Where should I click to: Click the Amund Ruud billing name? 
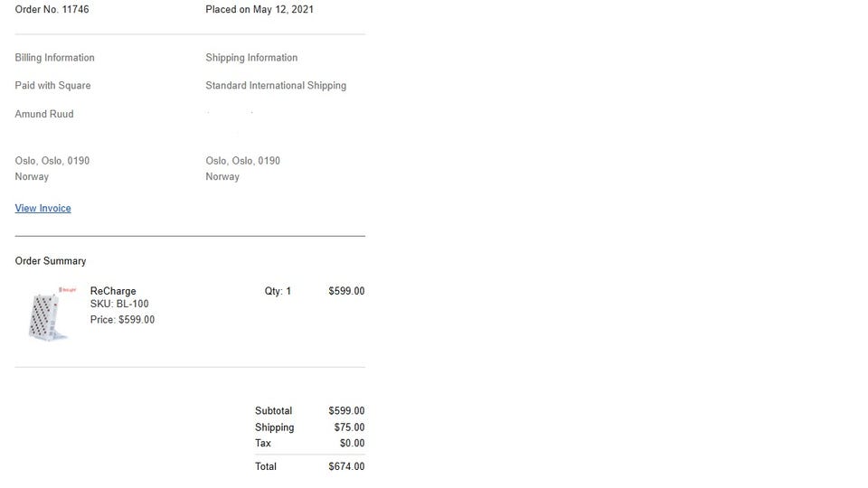pos(44,114)
